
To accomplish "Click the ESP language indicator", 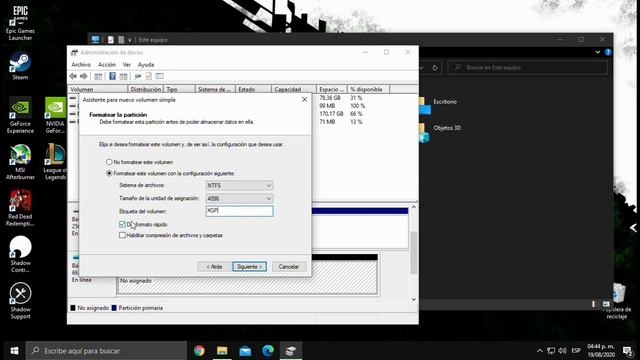I will pos(576,351).
